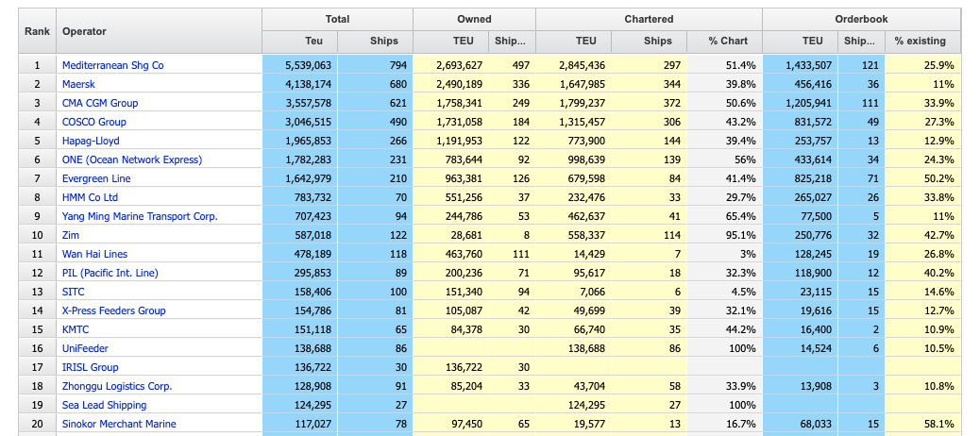
Task: Open the Evergreen Line link
Action: 96,178
